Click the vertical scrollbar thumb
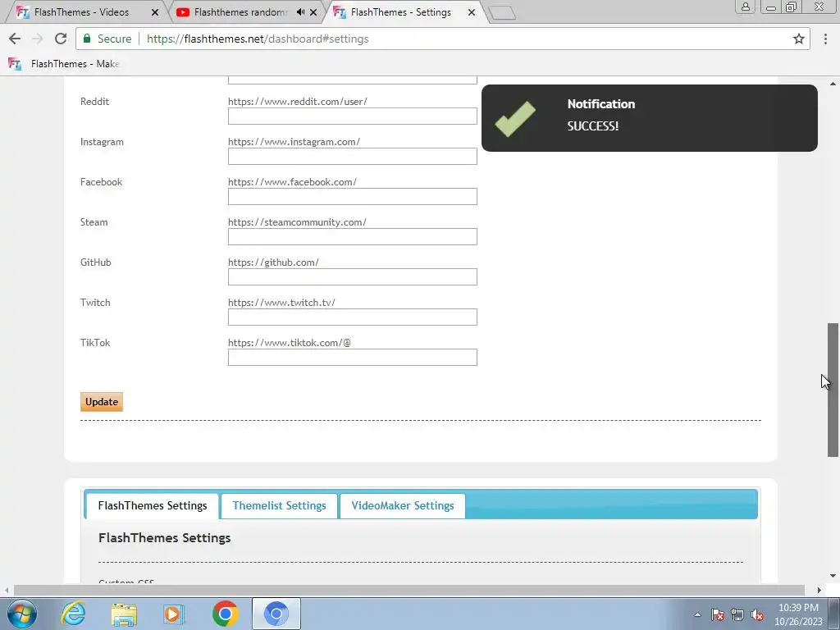Image resolution: width=840 pixels, height=630 pixels. point(833,390)
